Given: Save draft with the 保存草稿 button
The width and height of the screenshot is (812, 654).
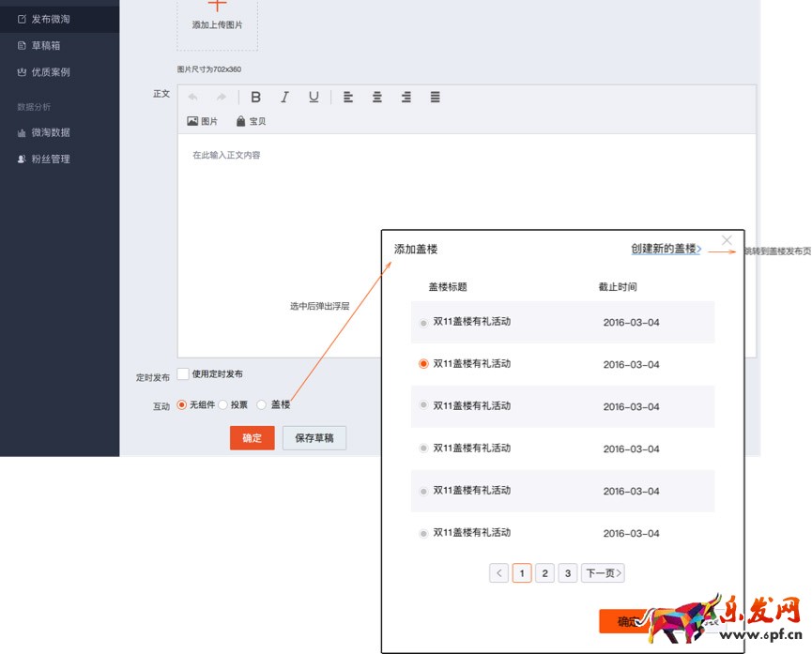Looking at the screenshot, I should (314, 437).
